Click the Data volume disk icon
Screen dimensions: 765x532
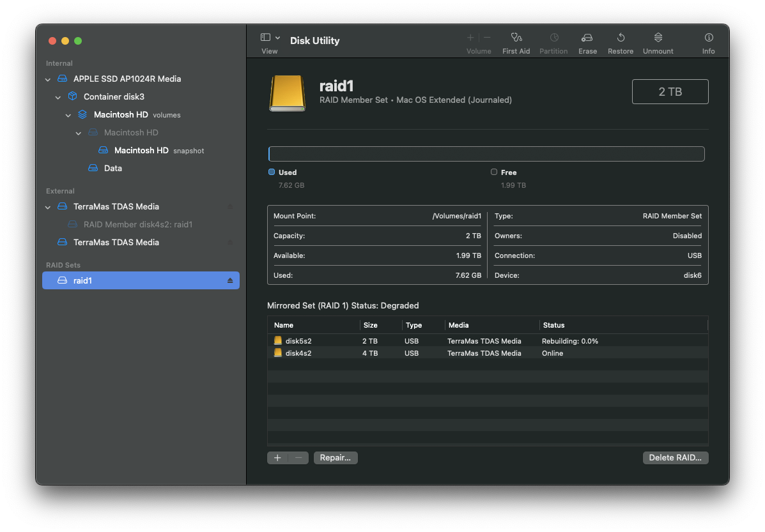(93, 168)
